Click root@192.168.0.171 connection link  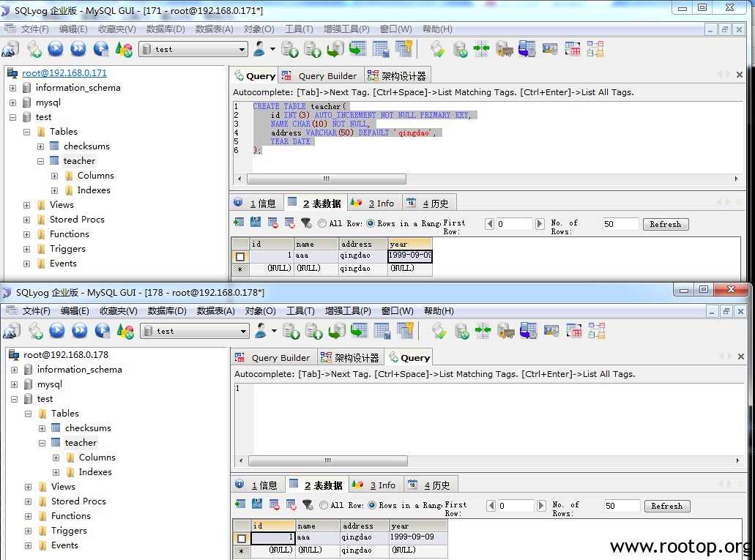point(64,72)
